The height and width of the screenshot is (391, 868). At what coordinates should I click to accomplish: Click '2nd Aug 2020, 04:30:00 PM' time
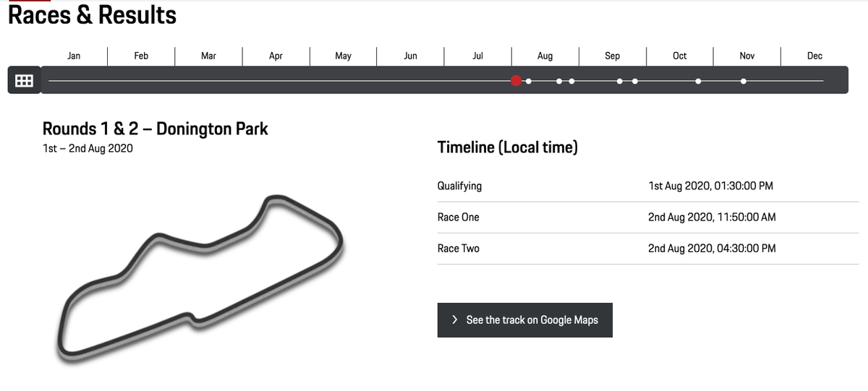(x=712, y=248)
